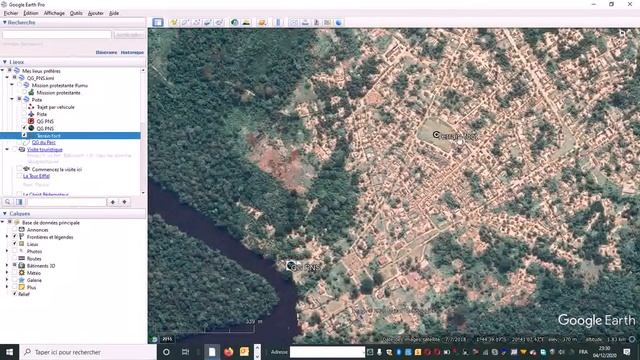Collapse the QG_PNS.kml tree node
Screen dimensions: 640x360
pos(7,78)
